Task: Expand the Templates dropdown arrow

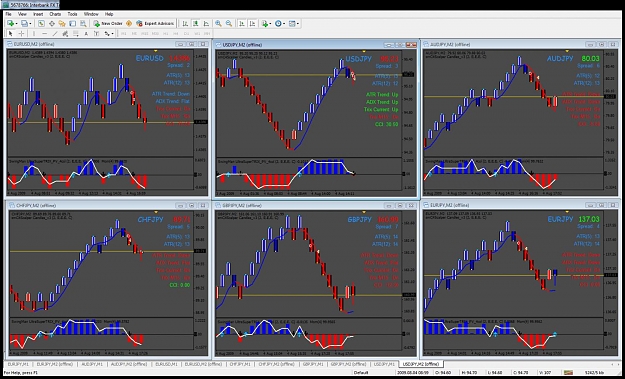Action: (298, 24)
